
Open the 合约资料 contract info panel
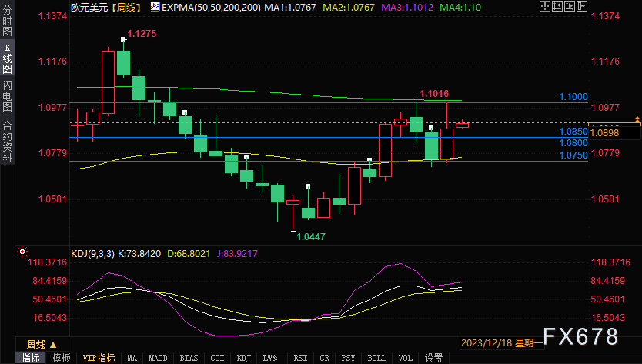pos(8,142)
